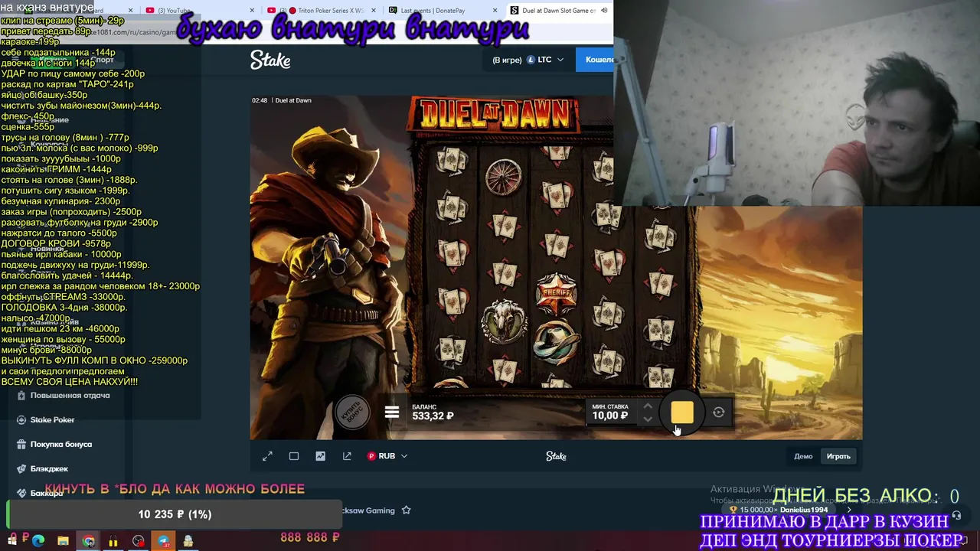This screenshot has height=551, width=980.
Task: Decrease the bet with the down arrow
Action: [648, 419]
